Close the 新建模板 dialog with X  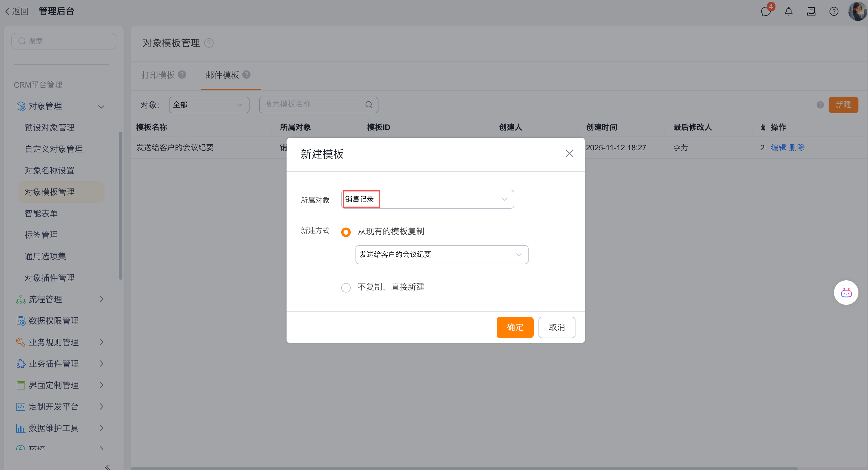(x=569, y=154)
